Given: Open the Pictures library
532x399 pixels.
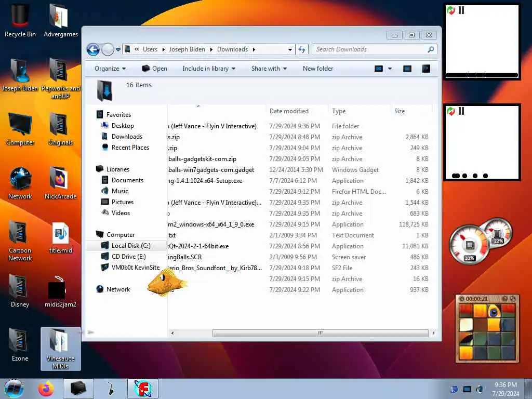Looking at the screenshot, I should [117, 202].
